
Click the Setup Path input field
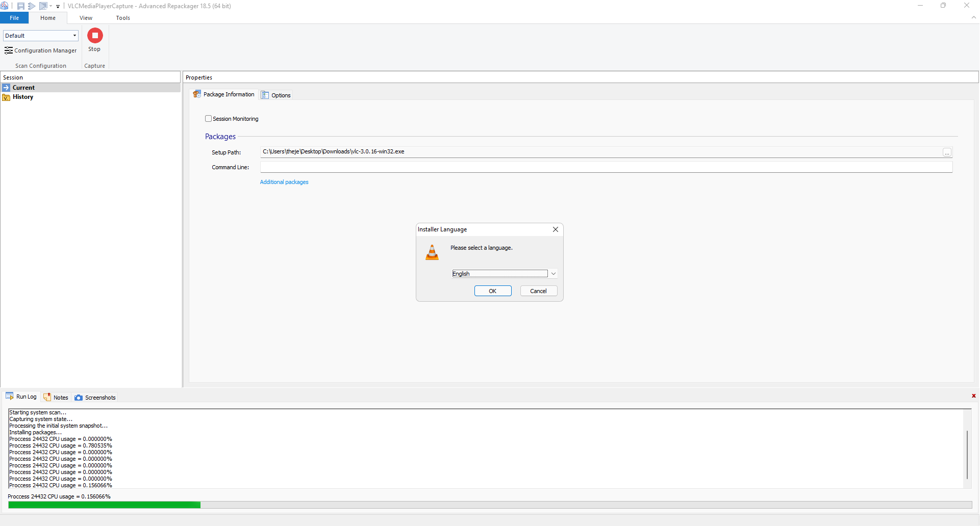(600, 152)
